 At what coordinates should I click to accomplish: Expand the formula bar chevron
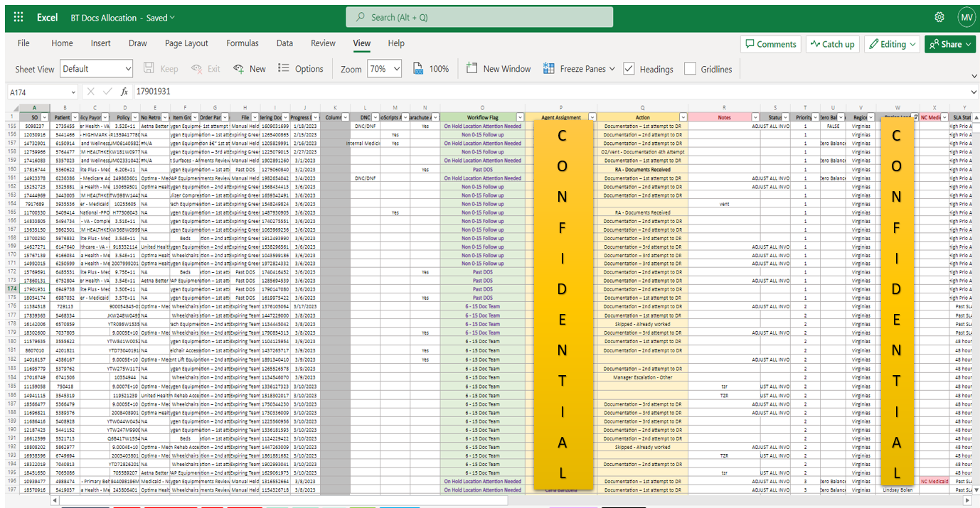pyautogui.click(x=974, y=92)
